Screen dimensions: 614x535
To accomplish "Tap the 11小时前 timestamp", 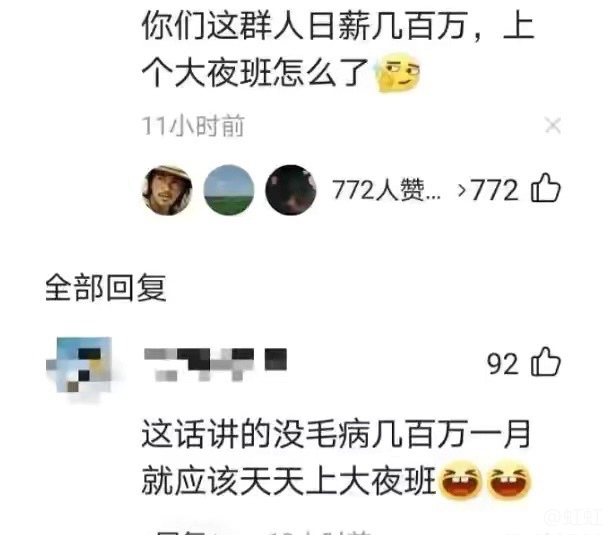I will [x=193, y=126].
